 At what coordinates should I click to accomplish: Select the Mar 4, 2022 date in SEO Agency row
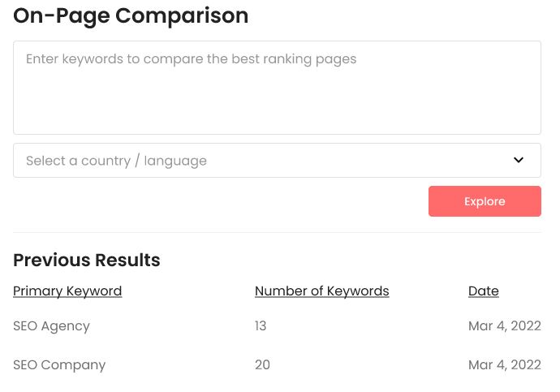tap(504, 325)
